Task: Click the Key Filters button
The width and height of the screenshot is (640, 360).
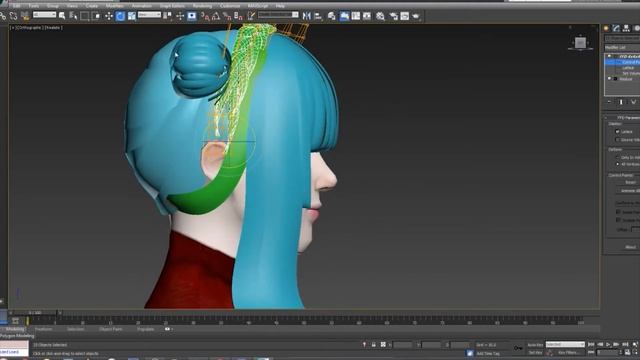Action: [568, 352]
